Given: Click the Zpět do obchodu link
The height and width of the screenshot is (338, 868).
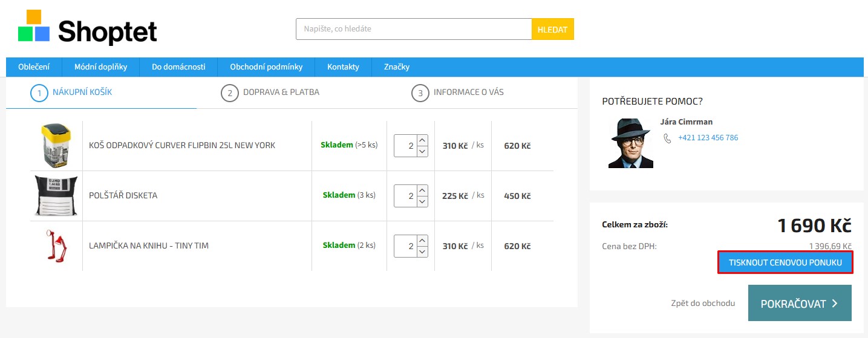Looking at the screenshot, I should tap(703, 303).
